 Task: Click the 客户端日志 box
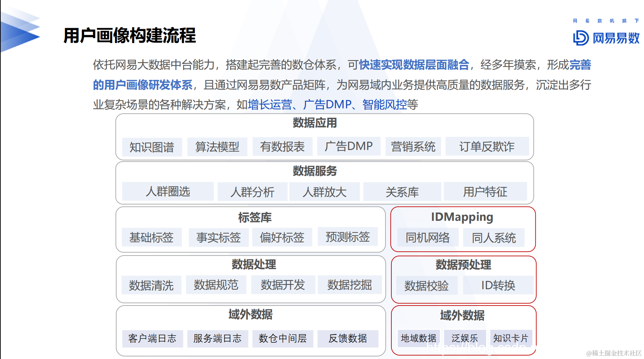click(152, 339)
